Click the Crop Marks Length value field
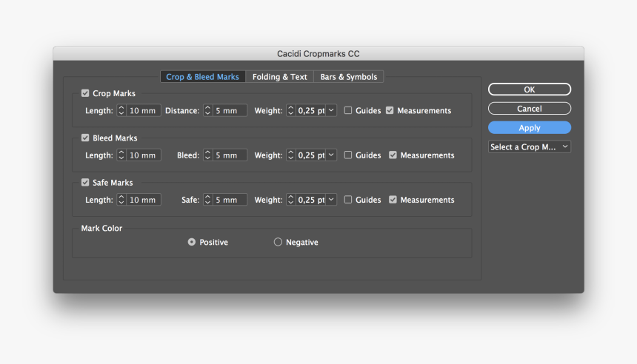 pyautogui.click(x=144, y=110)
